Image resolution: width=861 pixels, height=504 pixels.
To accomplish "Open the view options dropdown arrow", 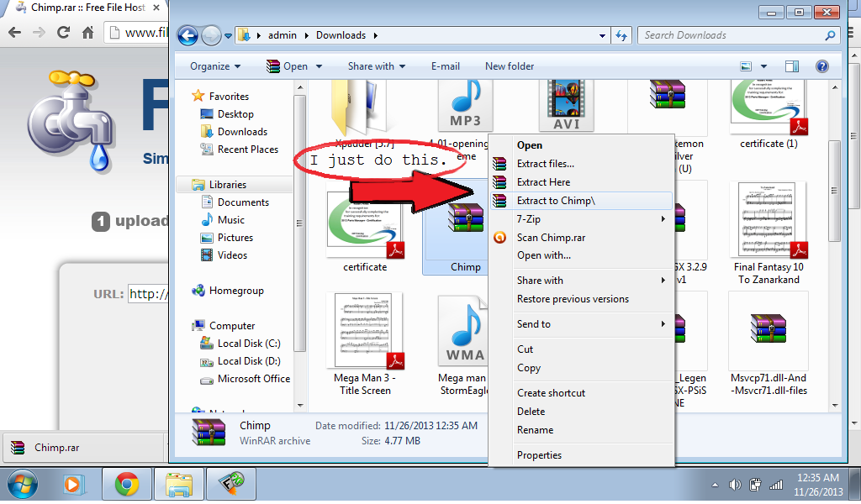I will click(x=763, y=66).
